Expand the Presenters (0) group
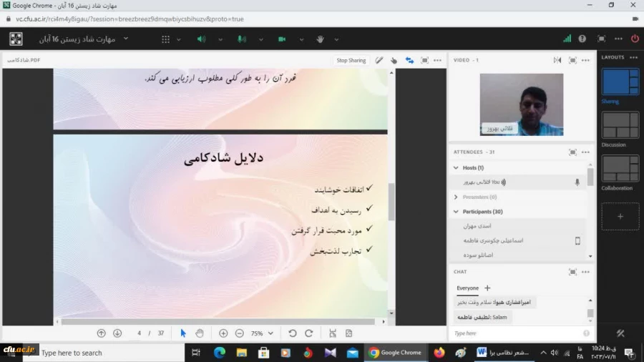 click(456, 197)
